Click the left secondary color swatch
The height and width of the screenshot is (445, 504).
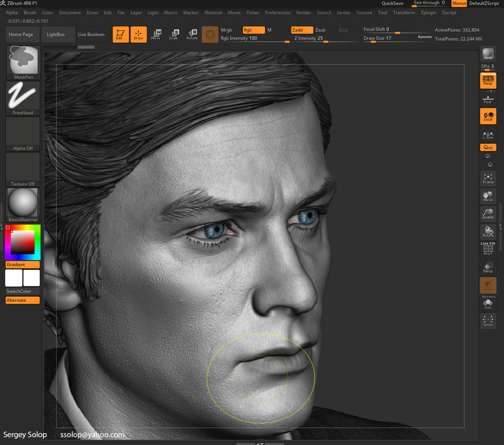(x=14, y=278)
